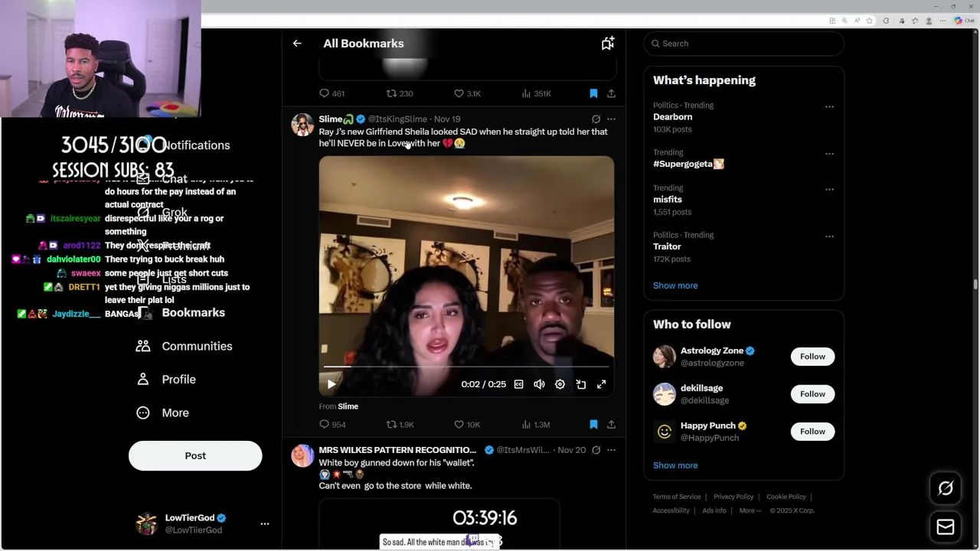
Task: Open the Dearborn trending topic
Action: (x=672, y=117)
